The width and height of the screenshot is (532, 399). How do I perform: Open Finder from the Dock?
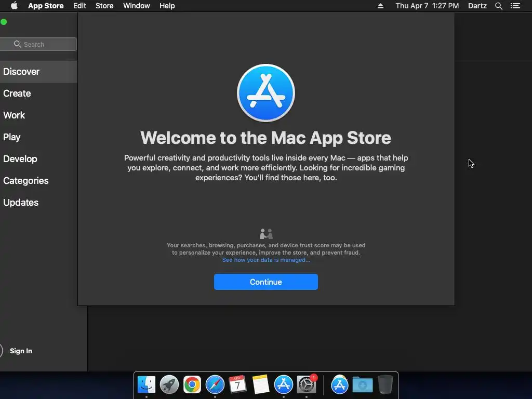tap(147, 384)
